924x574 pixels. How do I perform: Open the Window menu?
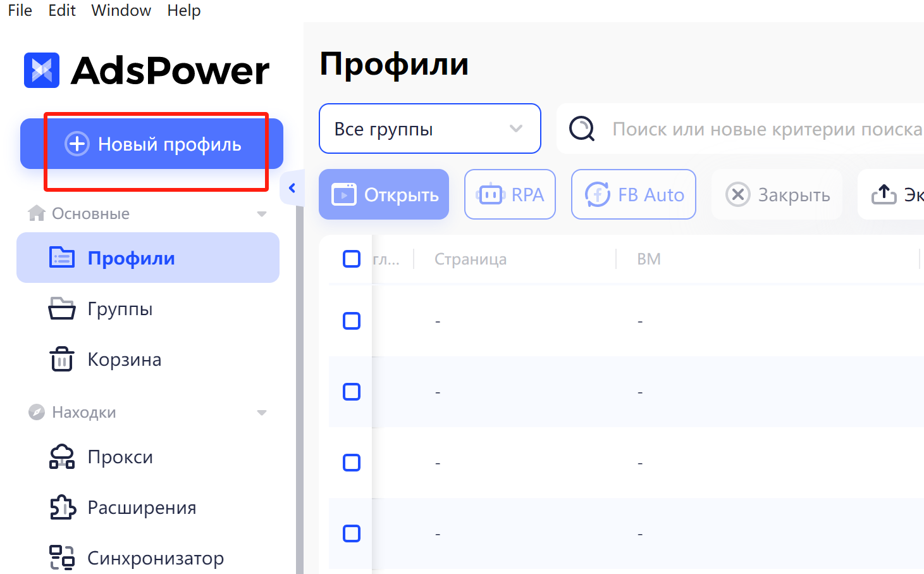(121, 11)
